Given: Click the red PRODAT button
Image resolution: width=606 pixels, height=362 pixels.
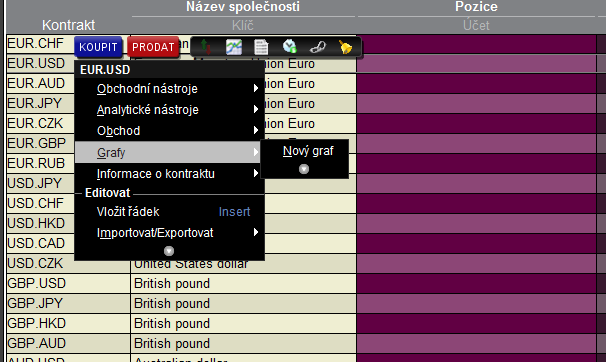Looking at the screenshot, I should (x=153, y=47).
